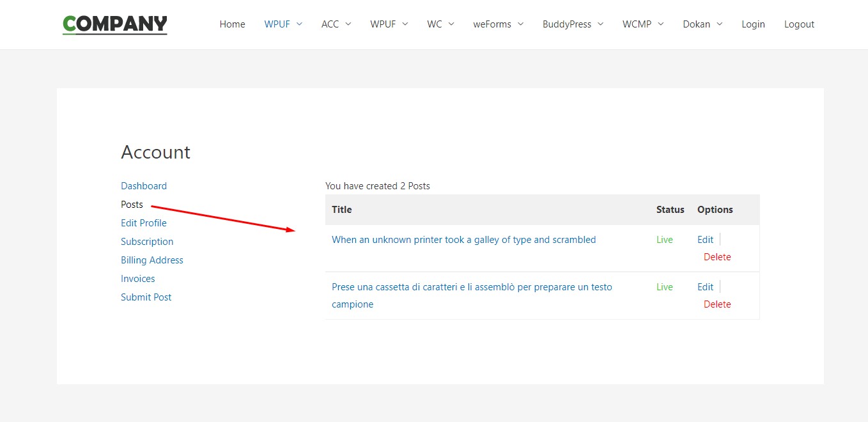Expand the BuddyPress menu chevron
The image size is (868, 422).
coord(600,24)
